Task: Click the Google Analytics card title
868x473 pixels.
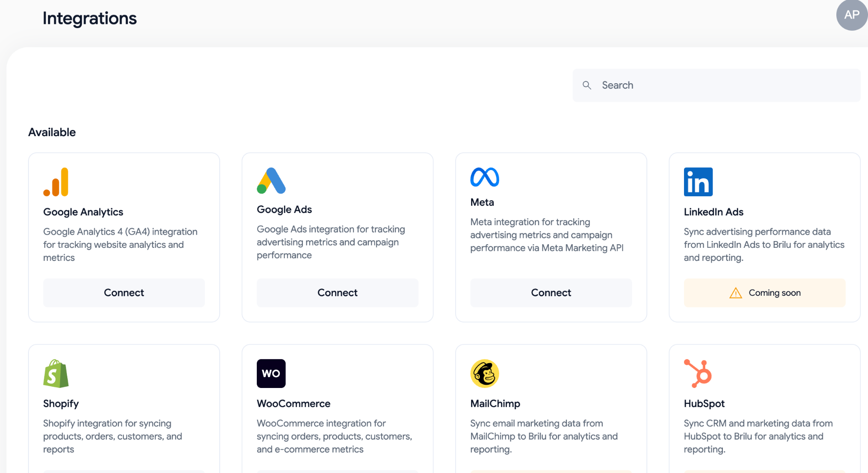Action: point(83,212)
